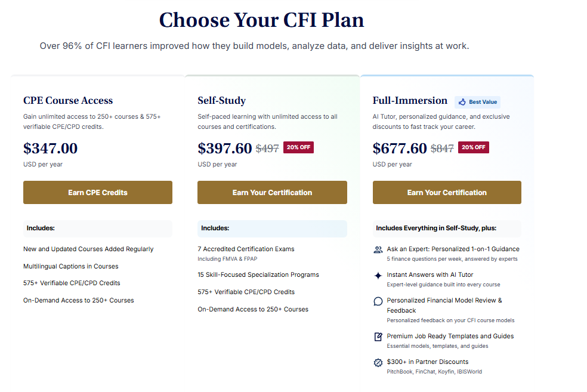Viewport: 587px width, 392px height.
Task: Click the Full-Immersion 20% OFF badge
Action: click(x=474, y=147)
